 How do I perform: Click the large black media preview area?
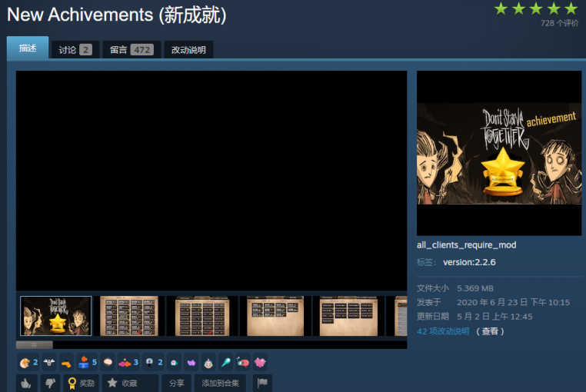click(x=211, y=181)
